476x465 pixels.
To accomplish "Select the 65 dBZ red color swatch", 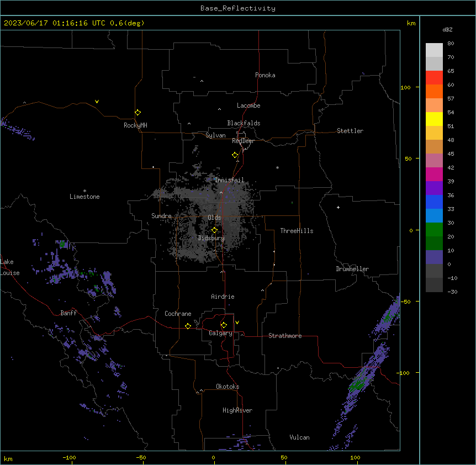I will point(434,77).
